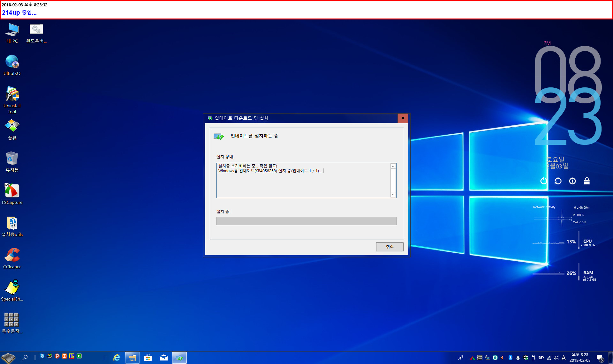Click the 설치 중 progress bar
This screenshot has width=613, height=364.
pos(306,221)
